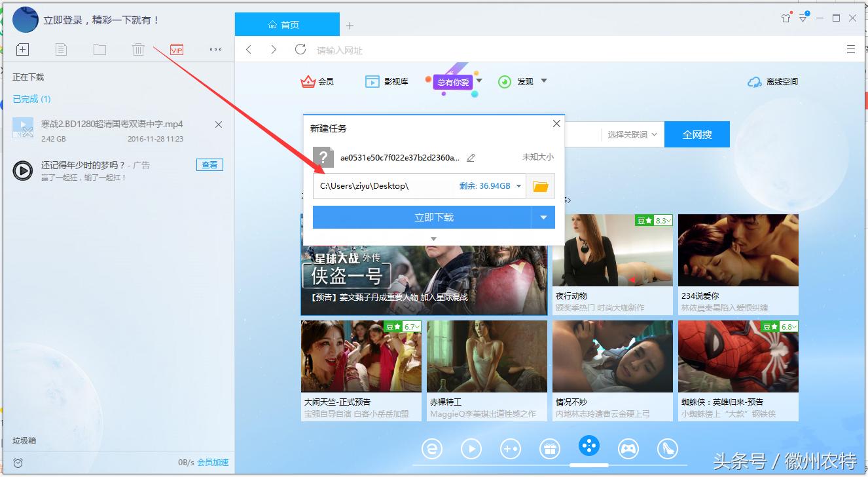Close the 新建任务 dialog
Viewport: 868px width, 477px height.
(x=556, y=123)
